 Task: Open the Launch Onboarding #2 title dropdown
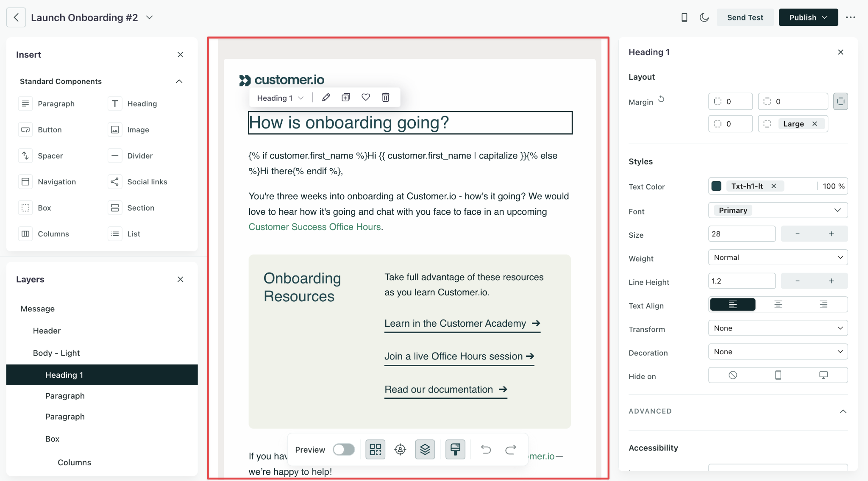(x=149, y=17)
